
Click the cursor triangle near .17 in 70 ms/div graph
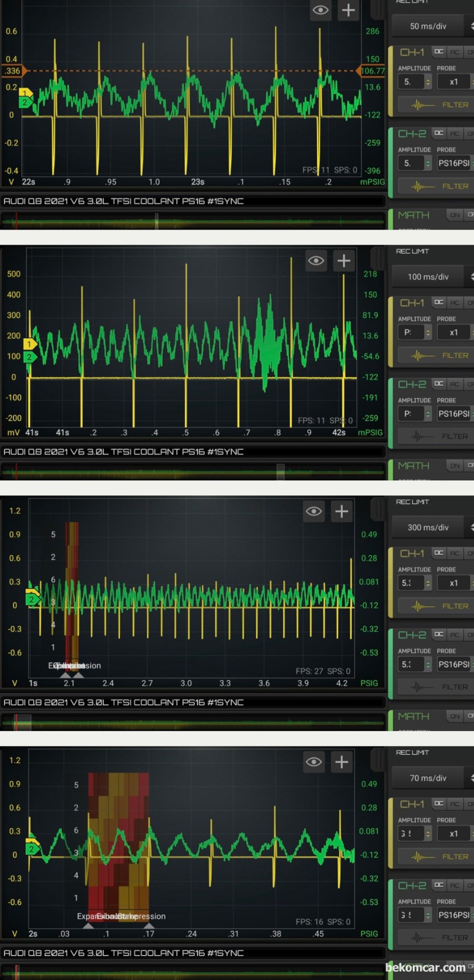pos(149,925)
